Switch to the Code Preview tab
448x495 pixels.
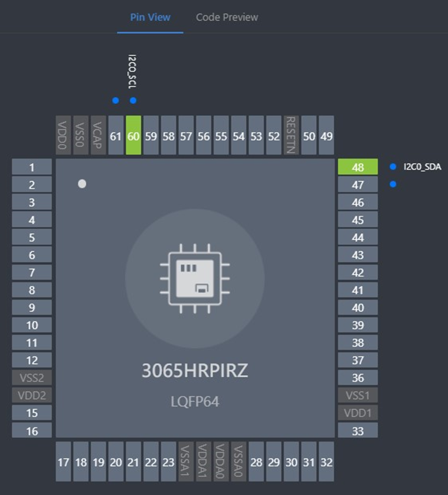pyautogui.click(x=227, y=17)
